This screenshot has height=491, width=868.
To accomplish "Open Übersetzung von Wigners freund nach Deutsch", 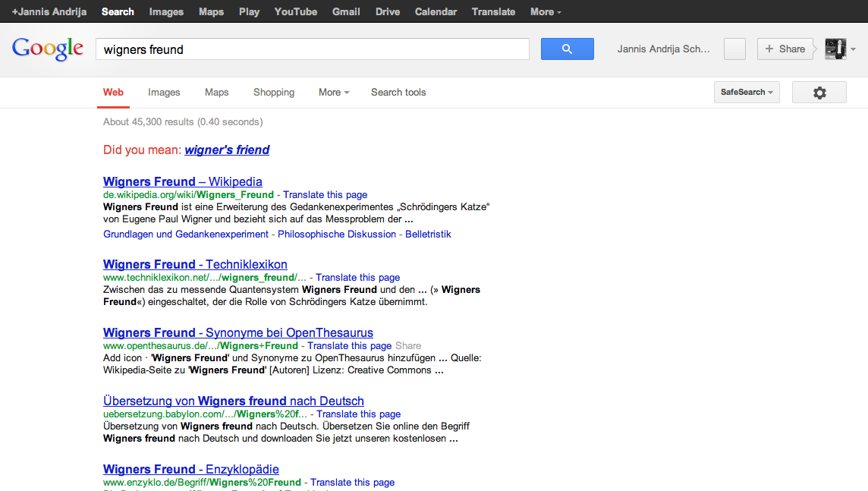I will coord(234,401).
